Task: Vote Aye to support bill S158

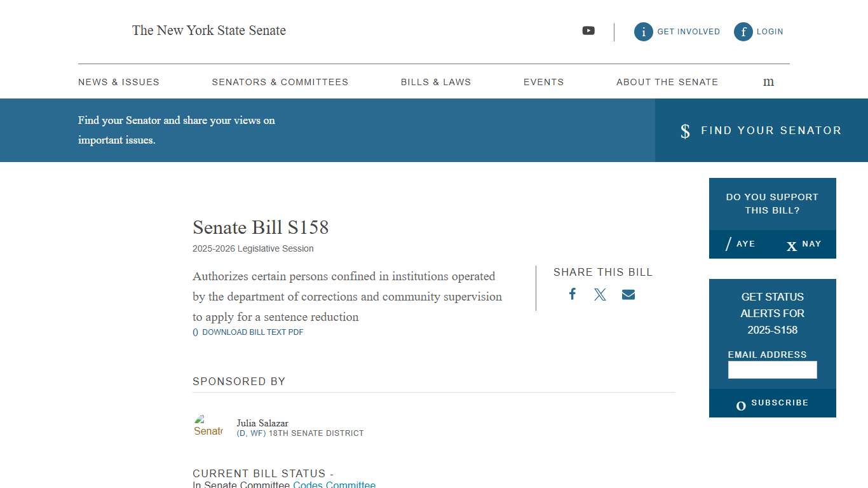Action: click(740, 244)
